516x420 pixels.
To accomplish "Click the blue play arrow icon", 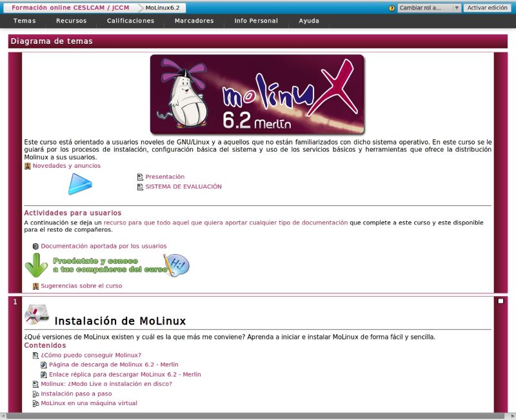I will tap(80, 184).
